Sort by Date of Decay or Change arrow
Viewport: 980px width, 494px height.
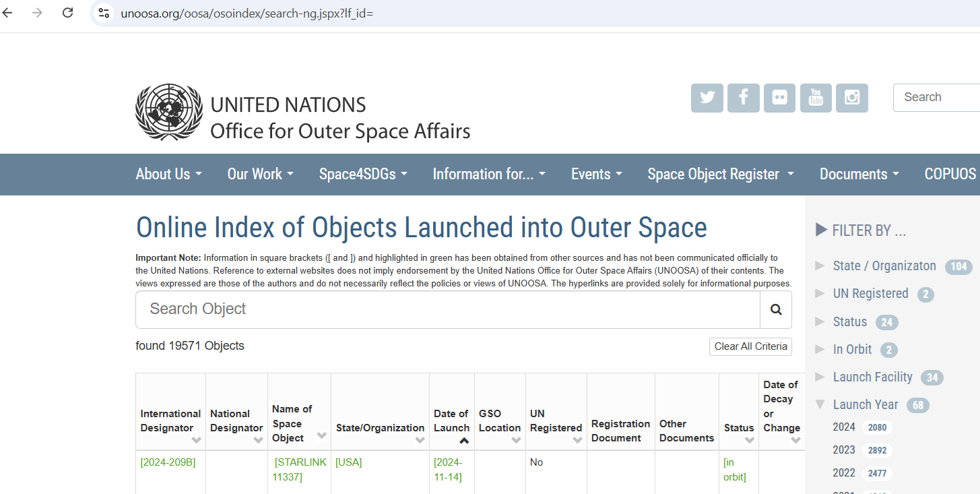[x=796, y=440]
